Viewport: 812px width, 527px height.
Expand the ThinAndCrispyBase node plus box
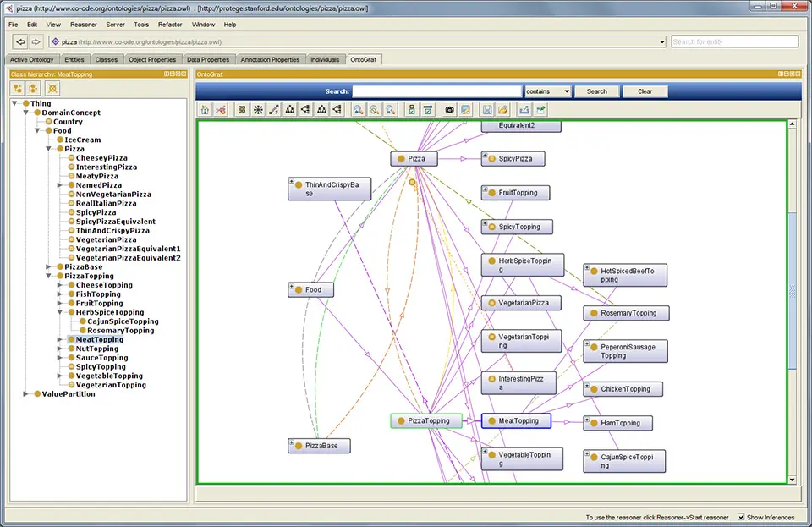coord(292,181)
